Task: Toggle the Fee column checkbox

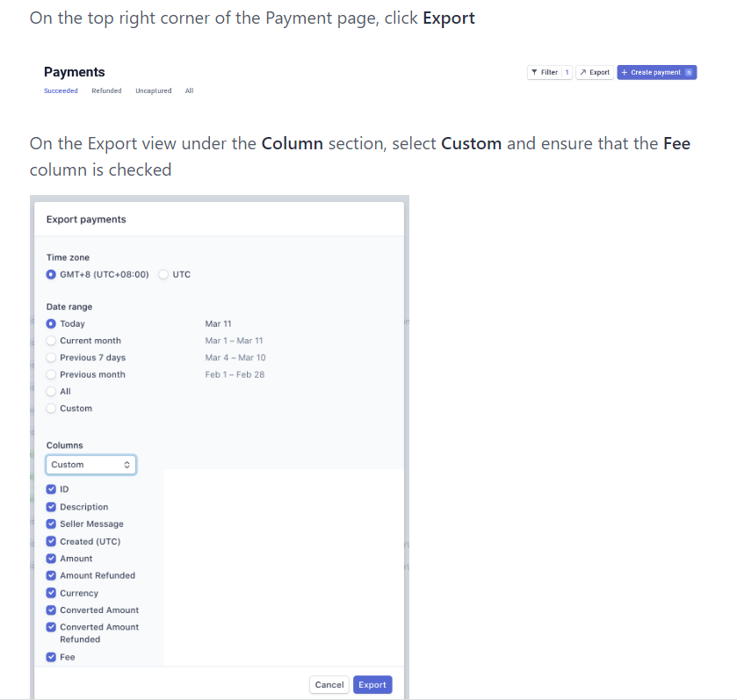Action: (x=52, y=657)
